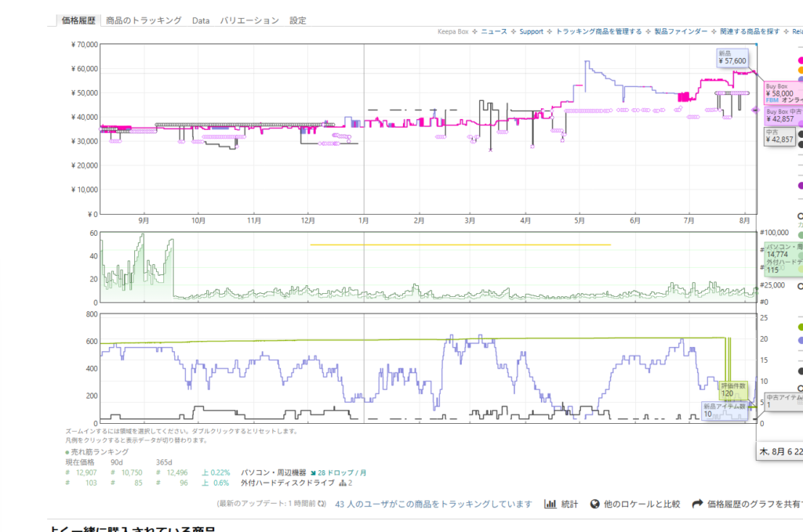The image size is (803, 532).
Task: Click the 1月 label on the time axis
Action: [364, 220]
